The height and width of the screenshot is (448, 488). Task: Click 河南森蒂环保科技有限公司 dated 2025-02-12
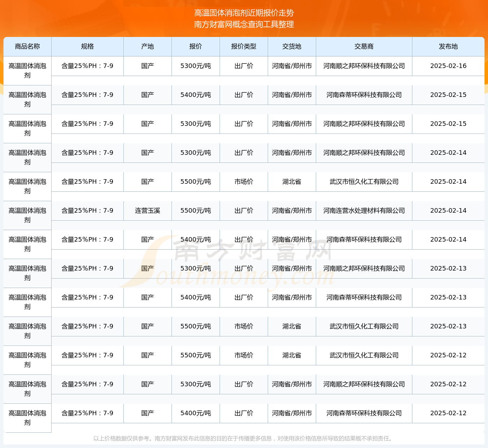(364, 413)
